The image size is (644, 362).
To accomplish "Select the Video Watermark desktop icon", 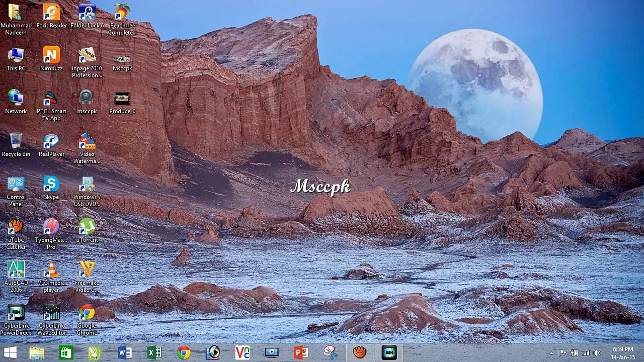I will (x=87, y=148).
